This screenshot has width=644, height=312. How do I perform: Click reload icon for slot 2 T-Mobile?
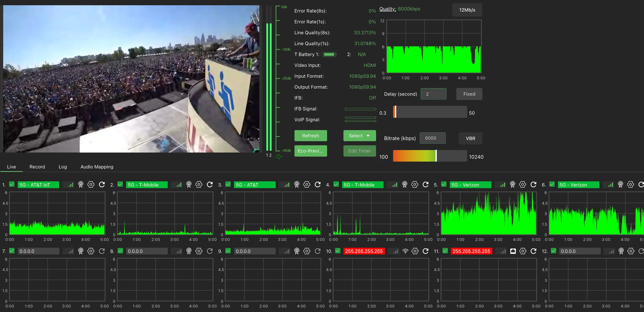point(210,185)
